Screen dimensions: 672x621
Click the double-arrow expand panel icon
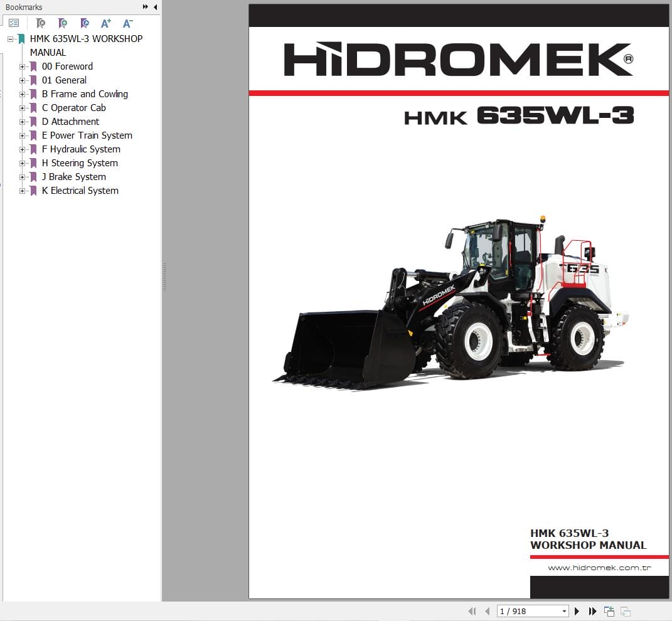pyautogui.click(x=146, y=7)
